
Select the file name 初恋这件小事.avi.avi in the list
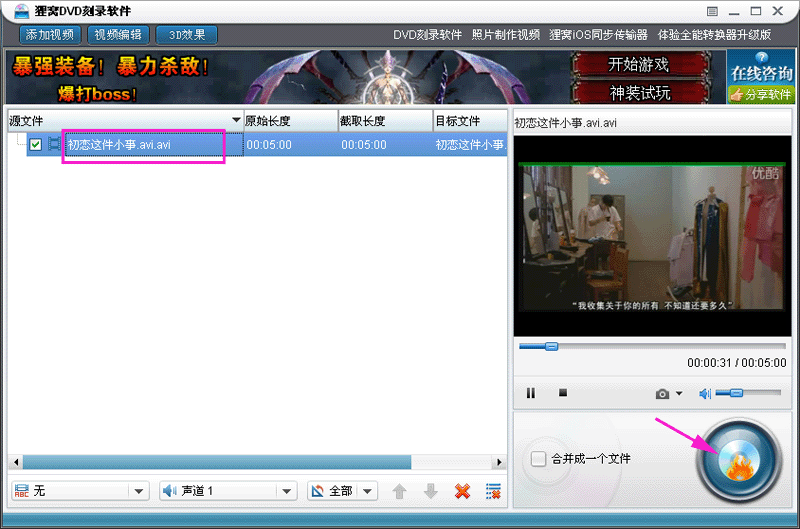coord(119,145)
